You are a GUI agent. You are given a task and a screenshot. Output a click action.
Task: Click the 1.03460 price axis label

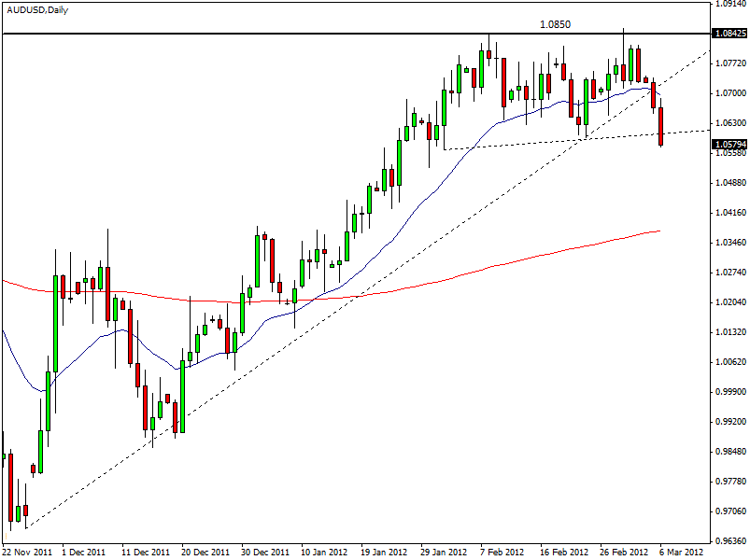click(728, 242)
